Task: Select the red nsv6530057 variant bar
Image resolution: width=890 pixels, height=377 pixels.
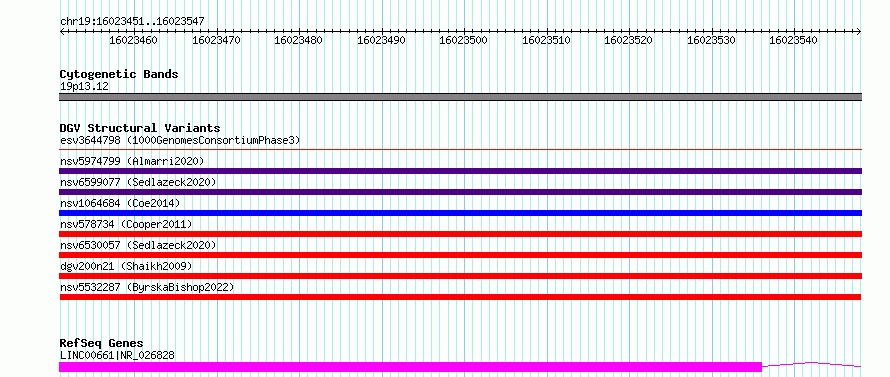Action: point(460,255)
